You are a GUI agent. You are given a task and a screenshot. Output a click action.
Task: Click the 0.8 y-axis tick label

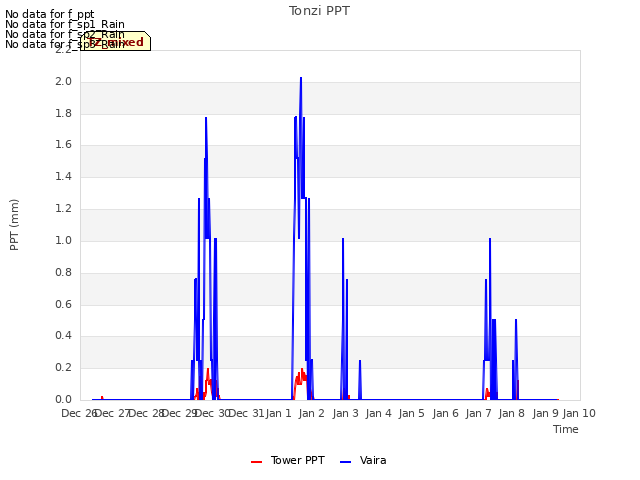pos(63,272)
